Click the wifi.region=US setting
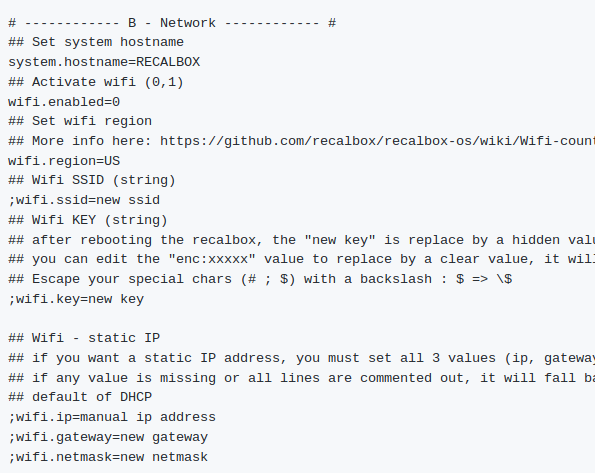The height and width of the screenshot is (473, 595). 64,161
